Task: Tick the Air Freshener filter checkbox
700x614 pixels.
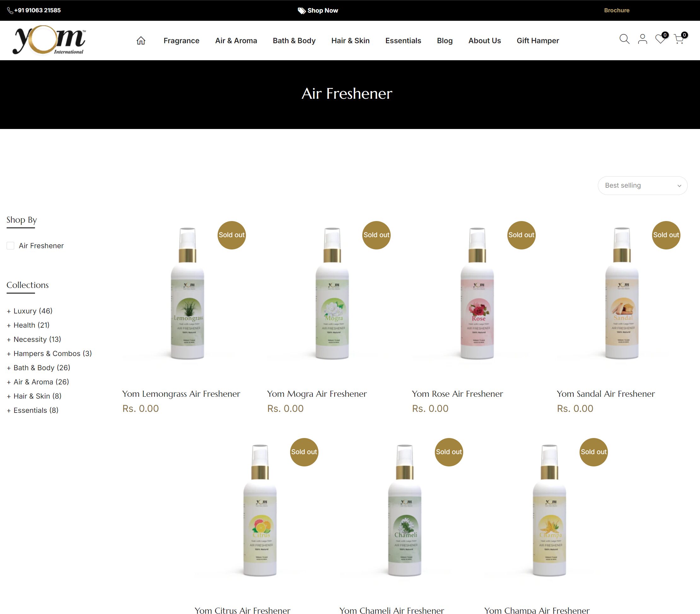Action: coord(11,246)
